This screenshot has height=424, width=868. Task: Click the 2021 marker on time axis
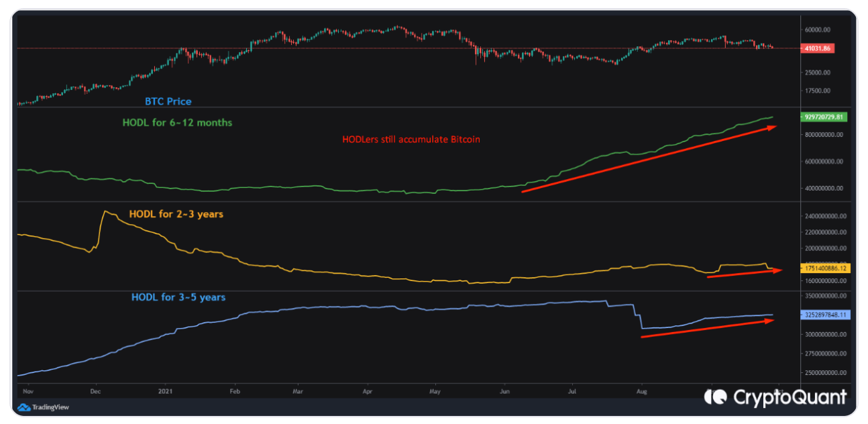click(164, 390)
